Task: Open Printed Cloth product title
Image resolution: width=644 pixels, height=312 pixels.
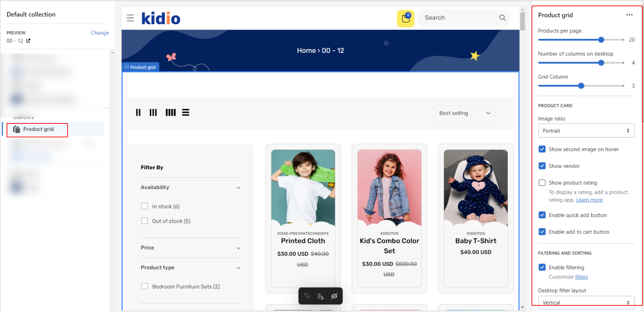Action: pos(303,241)
